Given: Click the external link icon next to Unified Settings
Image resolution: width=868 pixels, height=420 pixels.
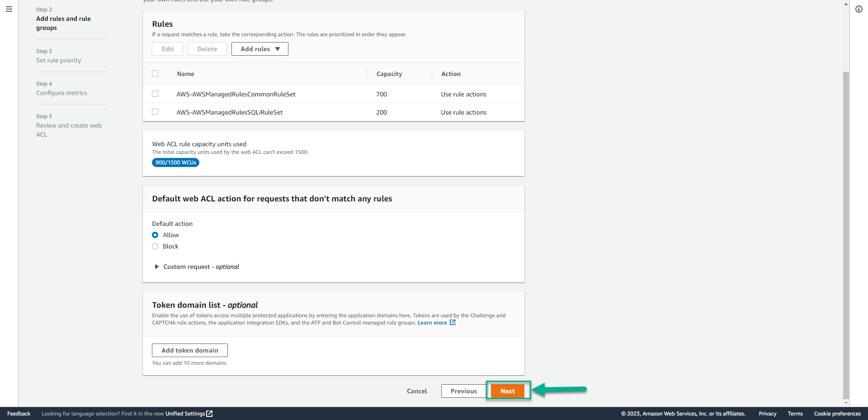Looking at the screenshot, I should coord(209,413).
